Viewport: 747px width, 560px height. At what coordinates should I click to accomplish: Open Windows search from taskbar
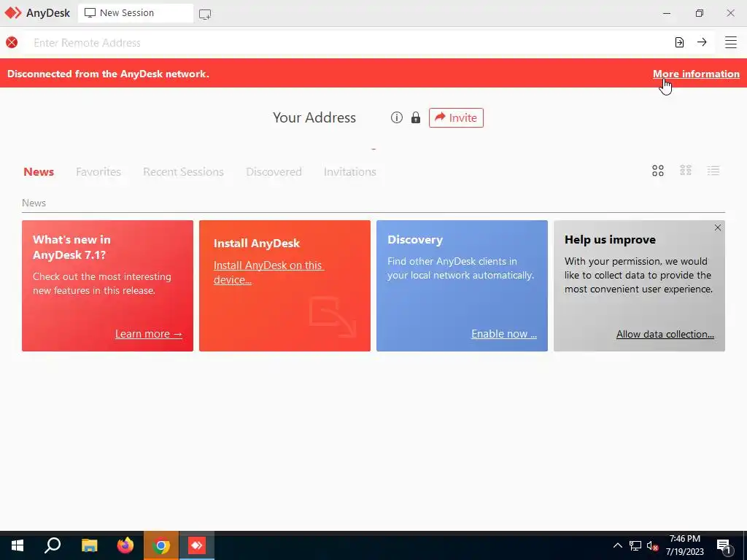point(53,545)
